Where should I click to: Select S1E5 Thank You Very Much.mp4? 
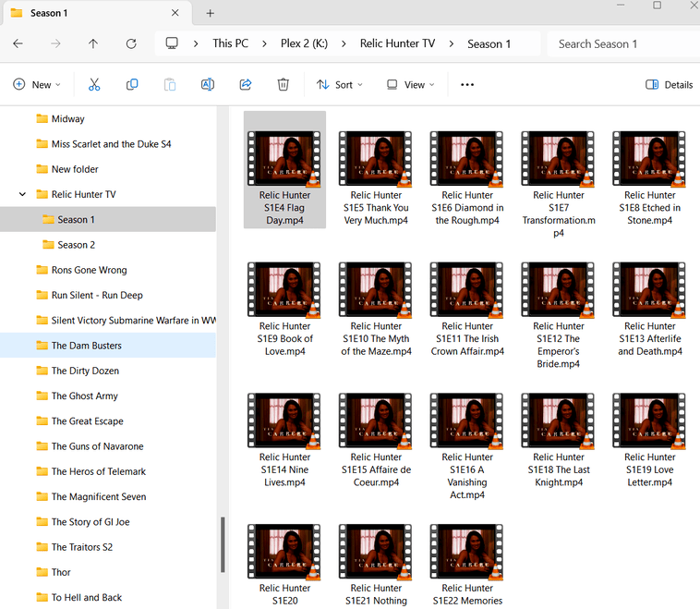(376, 177)
